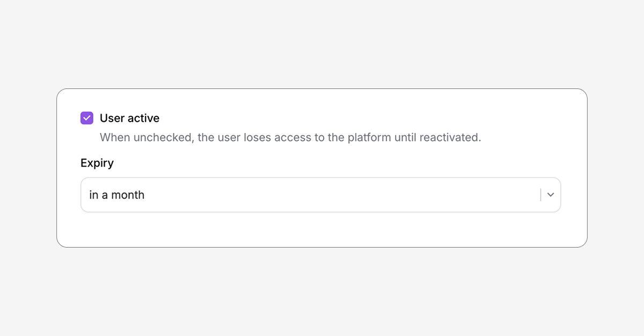Click the empty middle of the Expiry field
Viewport: 644px width, 336px height.
coord(338,195)
